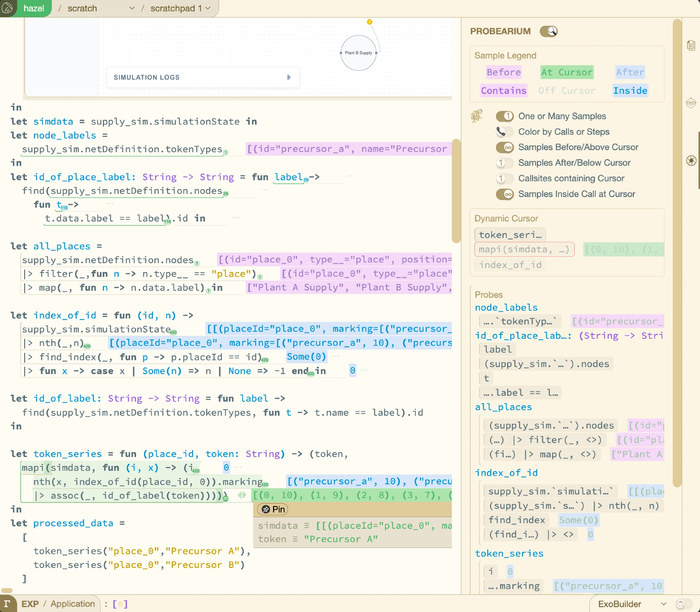This screenshot has width=700, height=612.
Task: Toggle the Probearium magnifier switch
Action: (548, 31)
